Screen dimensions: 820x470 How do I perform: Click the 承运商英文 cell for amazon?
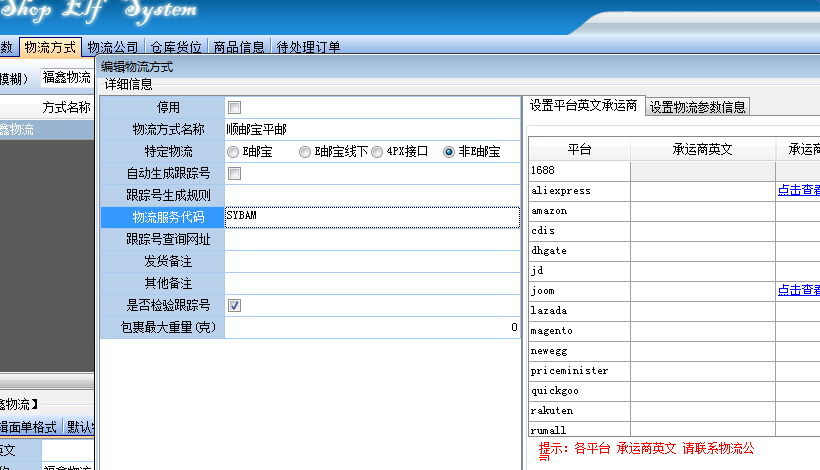pyautogui.click(x=702, y=211)
